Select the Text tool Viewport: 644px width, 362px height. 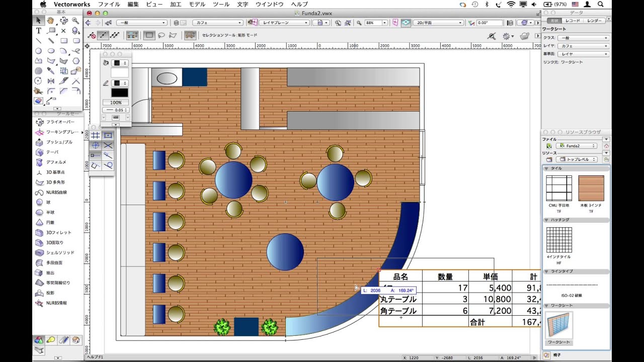[39, 30]
